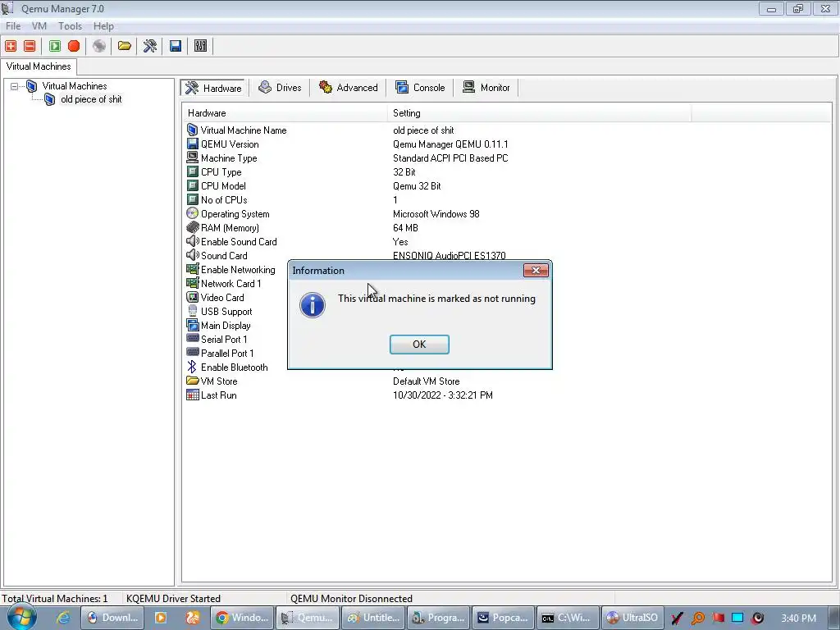Click the new virtual machine plus icon
840x630 pixels.
(x=11, y=46)
